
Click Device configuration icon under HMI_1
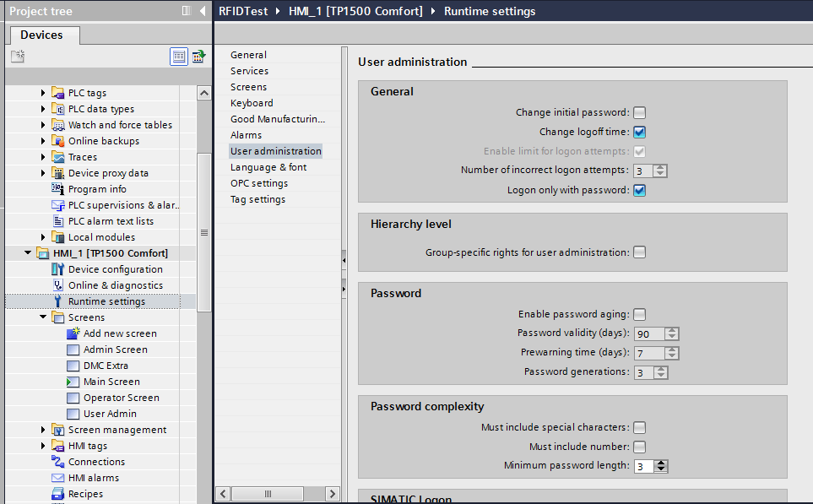(x=58, y=269)
